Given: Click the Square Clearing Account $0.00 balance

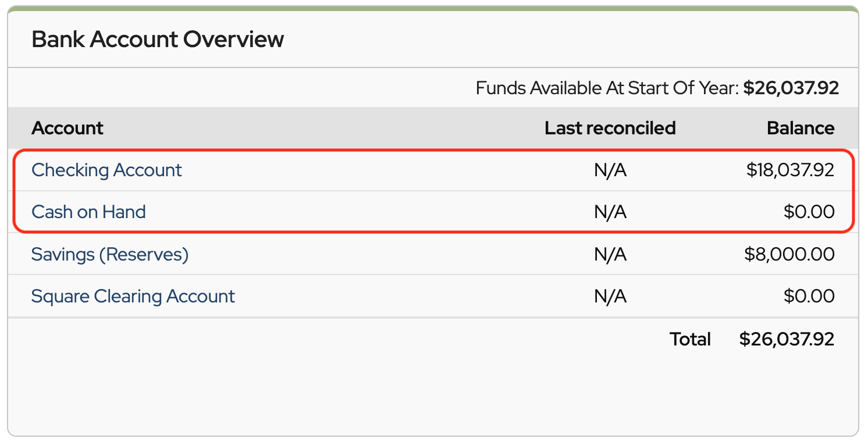Looking at the screenshot, I should pos(809,296).
